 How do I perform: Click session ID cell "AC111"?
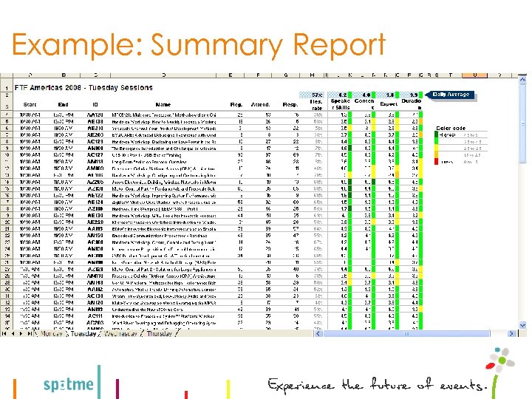(x=95, y=316)
